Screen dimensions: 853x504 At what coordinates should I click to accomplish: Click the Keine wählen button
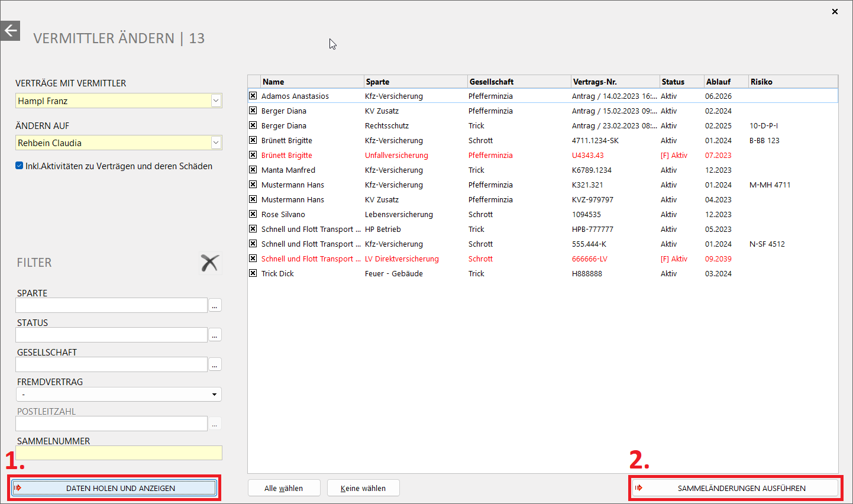[x=363, y=488]
